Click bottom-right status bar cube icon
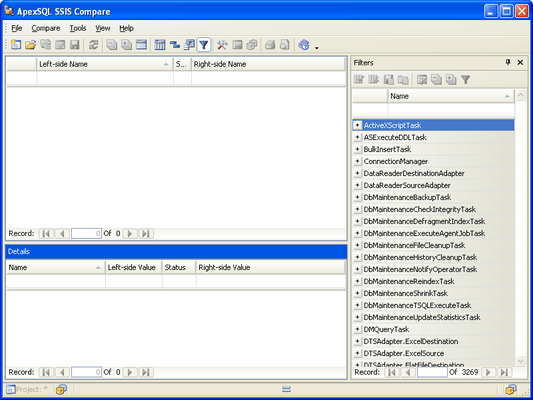Image resolution: width=533 pixels, height=400 pixels. pos(511,389)
